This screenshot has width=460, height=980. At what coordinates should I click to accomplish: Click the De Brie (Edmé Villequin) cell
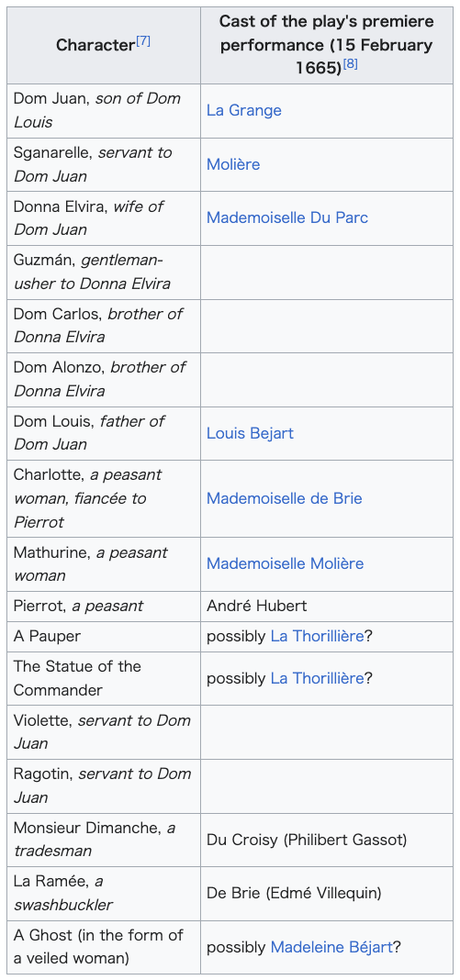(327, 894)
